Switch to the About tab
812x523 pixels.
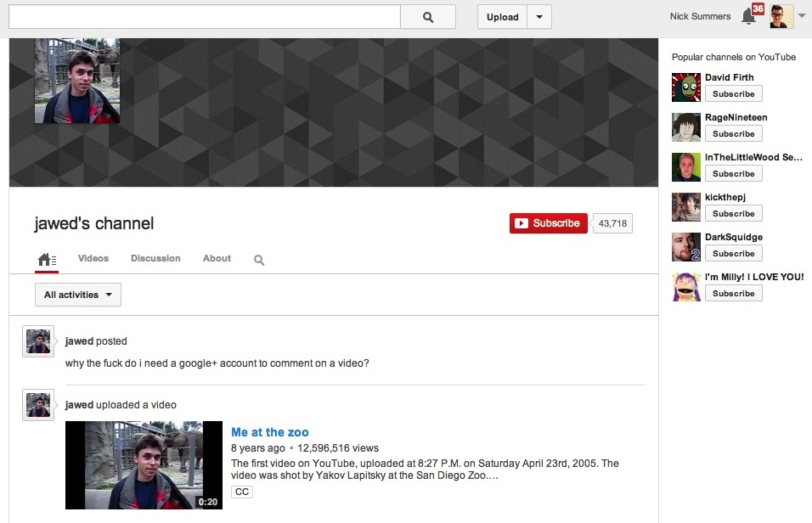pos(217,258)
